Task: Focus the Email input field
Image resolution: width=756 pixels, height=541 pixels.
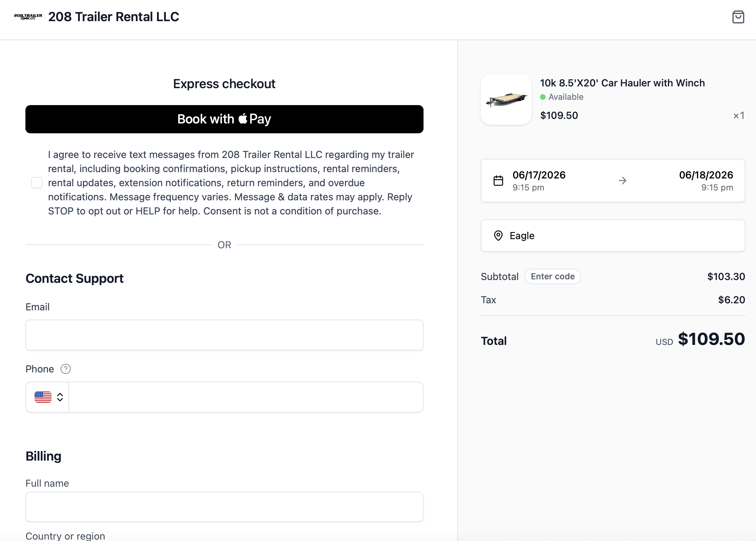Action: [x=224, y=335]
